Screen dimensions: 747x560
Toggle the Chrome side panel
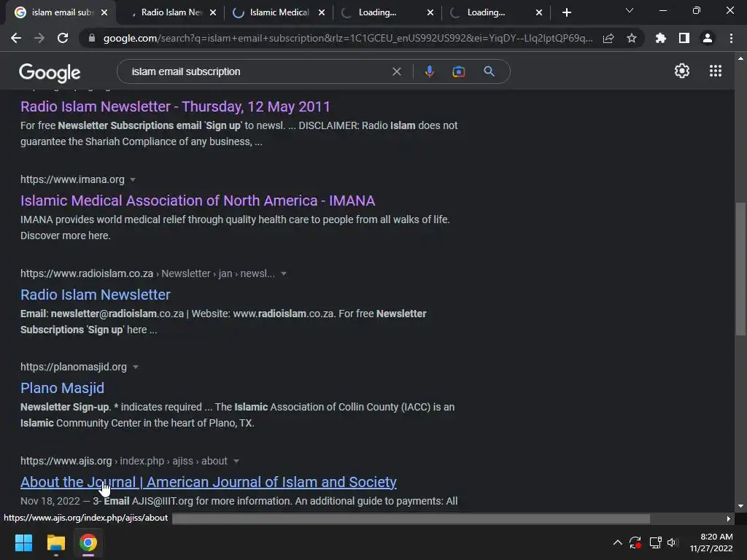(x=684, y=38)
